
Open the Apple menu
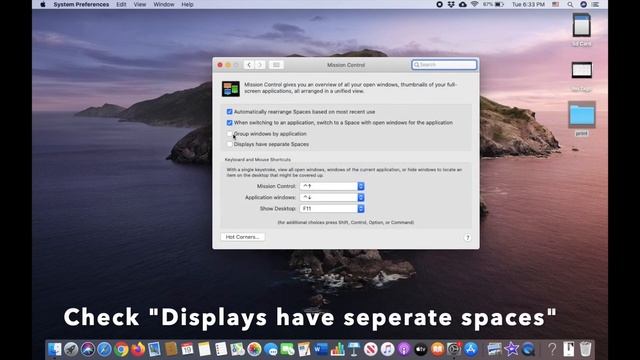click(42, 4)
